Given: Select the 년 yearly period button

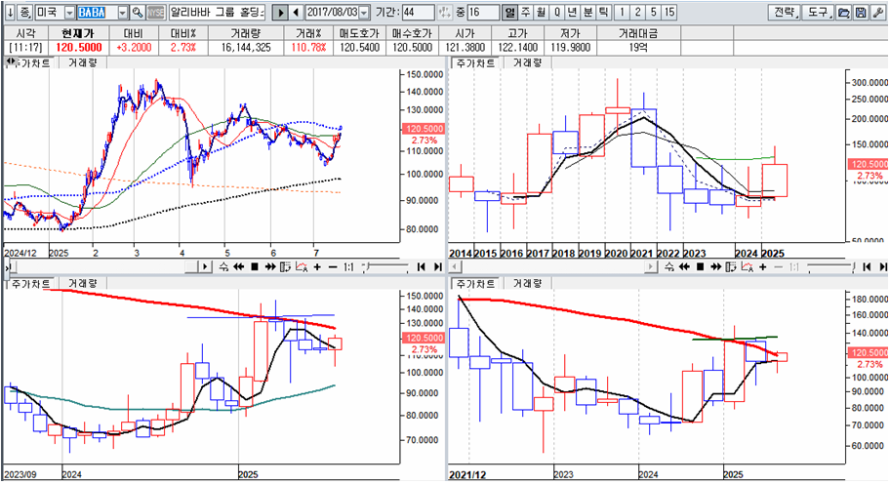Looking at the screenshot, I should (572, 12).
